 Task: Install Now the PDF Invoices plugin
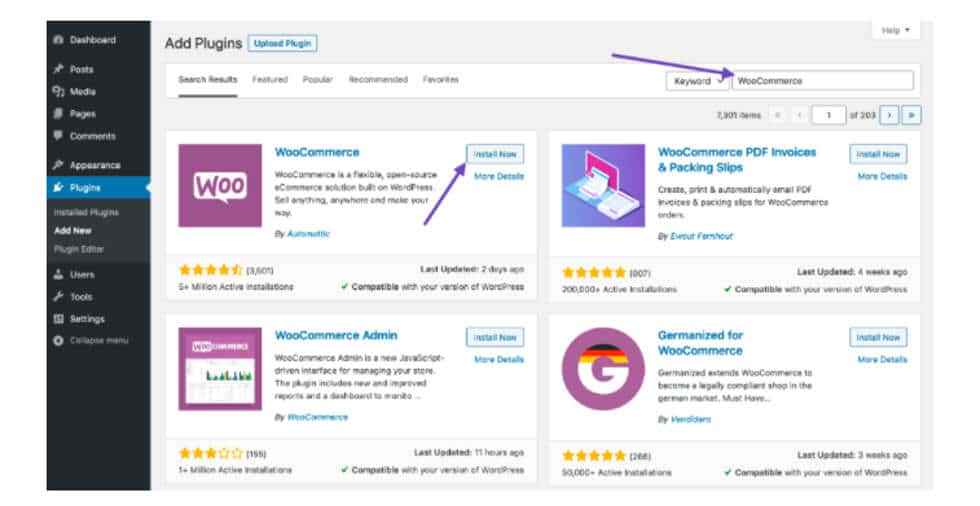(878, 154)
